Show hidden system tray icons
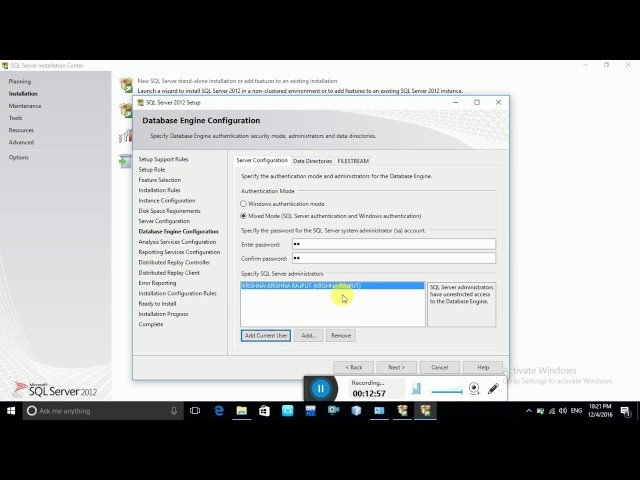 point(529,411)
